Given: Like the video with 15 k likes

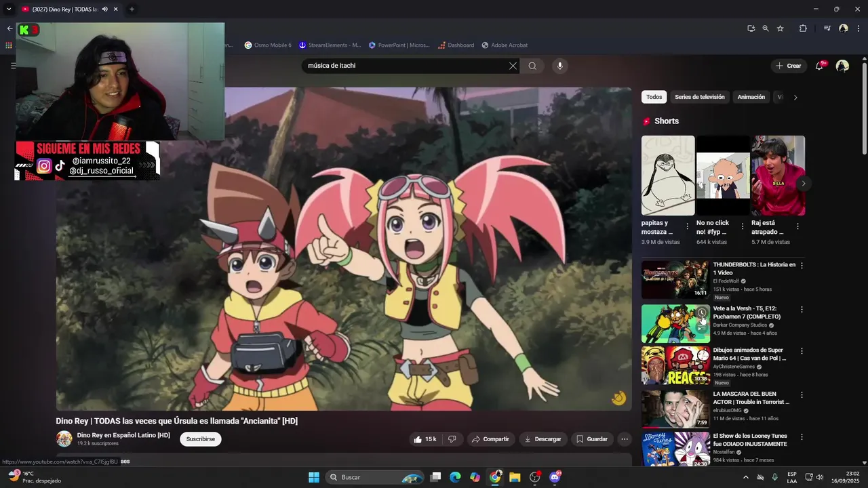Looking at the screenshot, I should tap(425, 439).
